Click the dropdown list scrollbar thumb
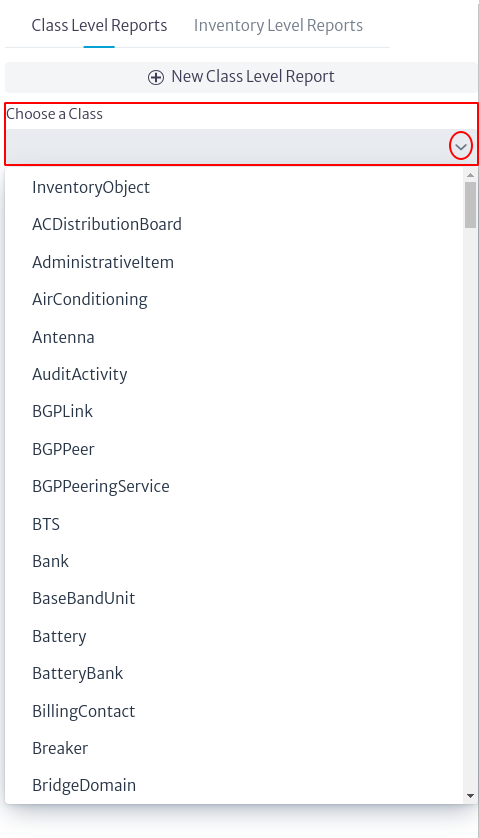The height and width of the screenshot is (838, 479). point(470,205)
